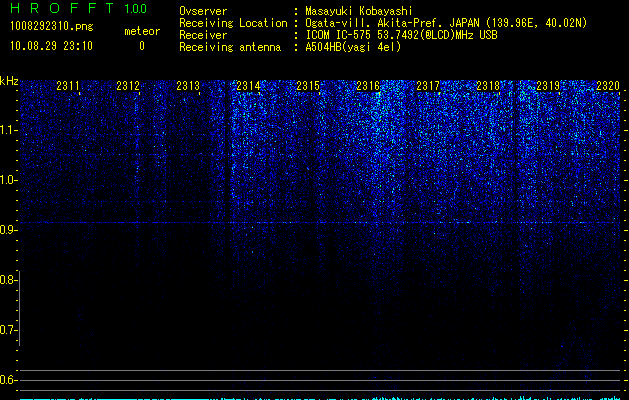Click the 2315 time marker
This screenshot has width=629, height=400.
click(x=308, y=86)
